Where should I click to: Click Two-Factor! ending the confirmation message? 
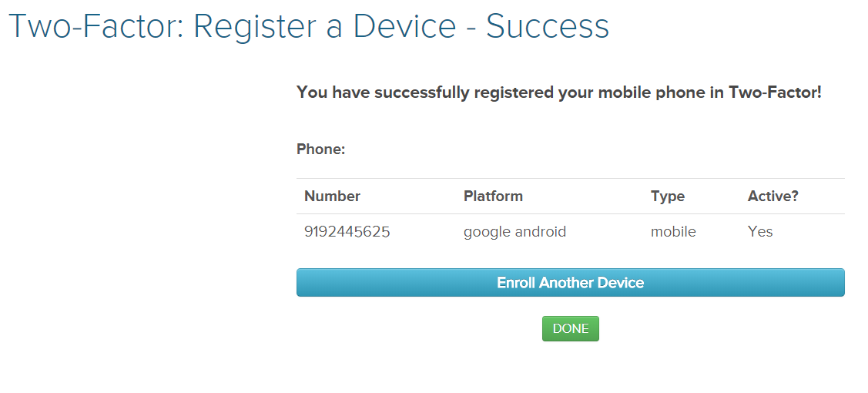pos(775,93)
